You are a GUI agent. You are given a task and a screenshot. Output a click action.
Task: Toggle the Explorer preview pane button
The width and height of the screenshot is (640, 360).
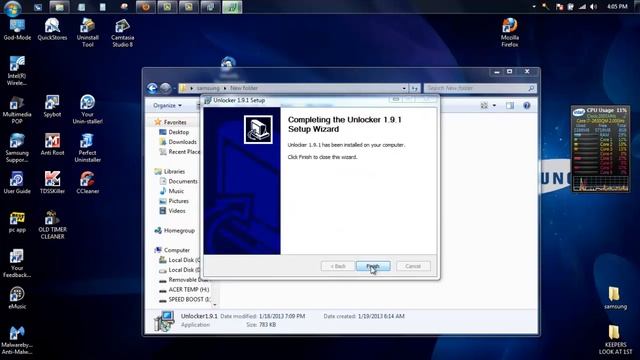point(510,105)
